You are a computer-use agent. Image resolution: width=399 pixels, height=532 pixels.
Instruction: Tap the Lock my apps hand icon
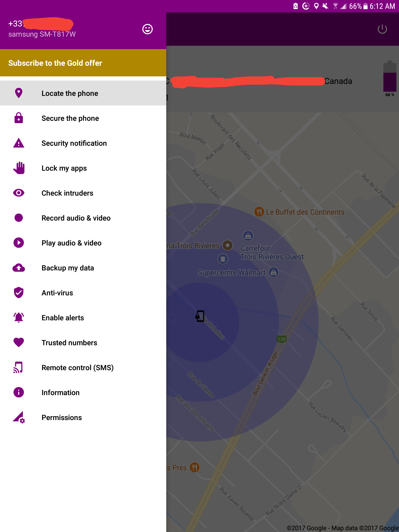pos(19,168)
